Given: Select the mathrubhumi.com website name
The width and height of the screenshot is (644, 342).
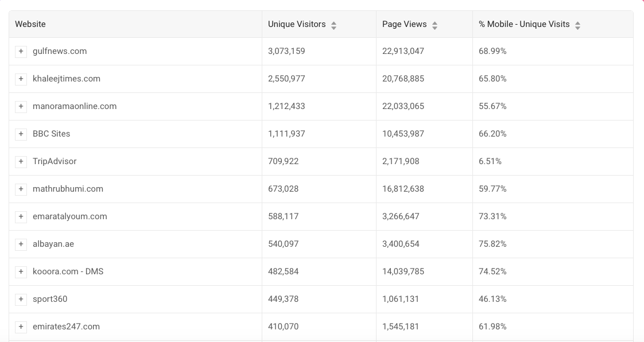Looking at the screenshot, I should pos(68,189).
